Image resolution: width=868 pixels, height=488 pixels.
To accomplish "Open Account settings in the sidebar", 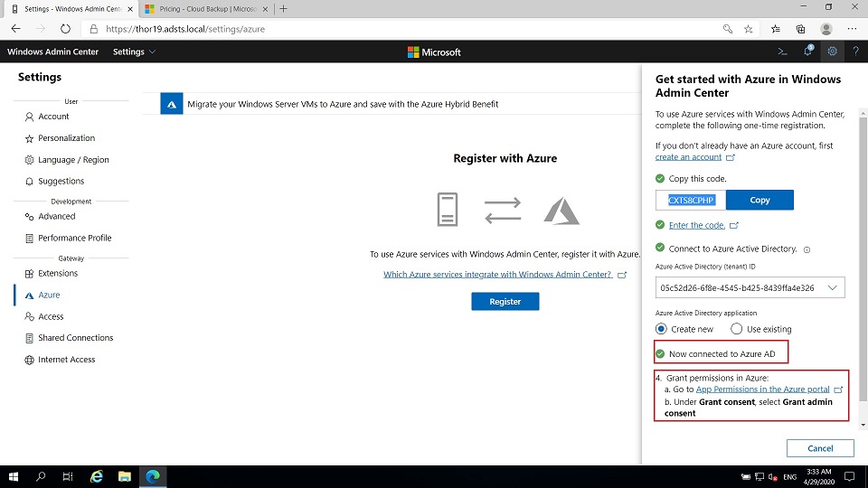I will point(53,117).
